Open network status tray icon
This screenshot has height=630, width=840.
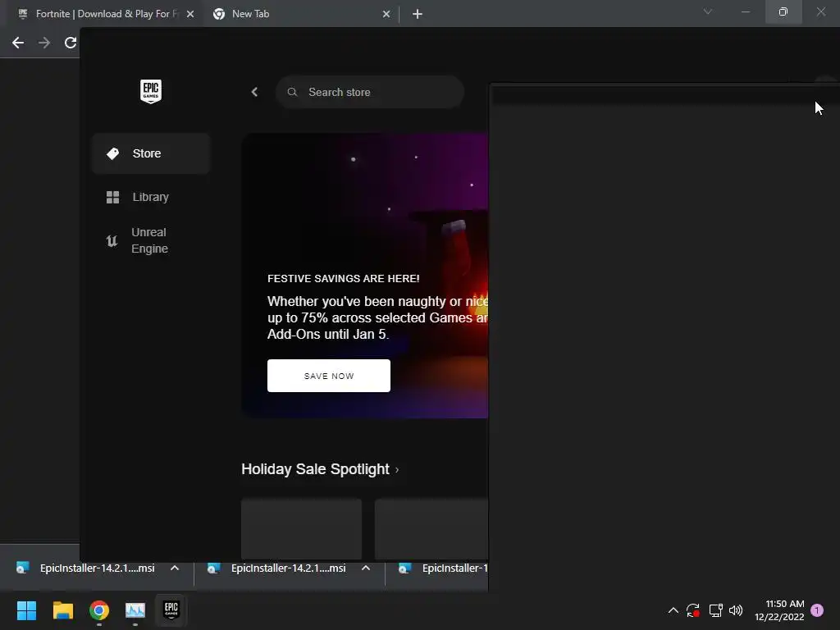(715, 610)
